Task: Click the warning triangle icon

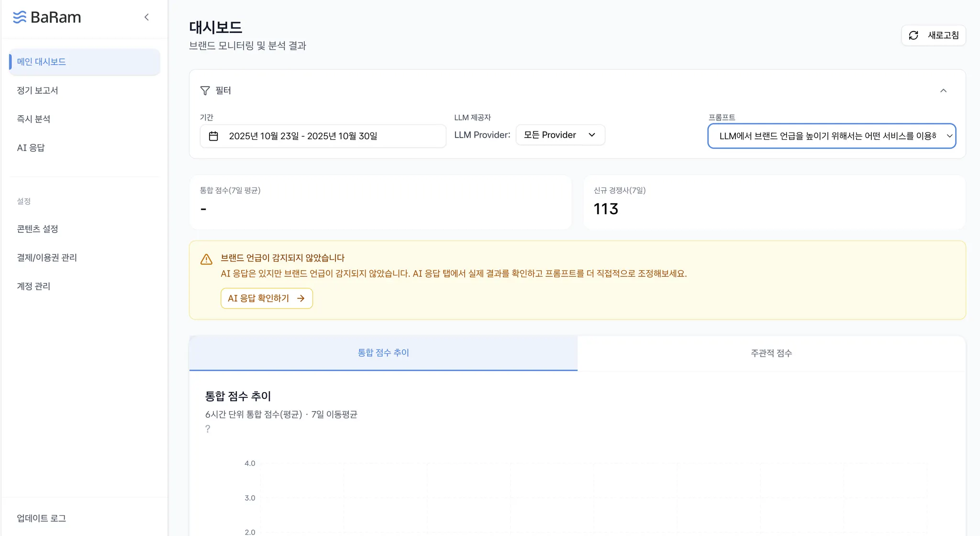Action: click(206, 260)
